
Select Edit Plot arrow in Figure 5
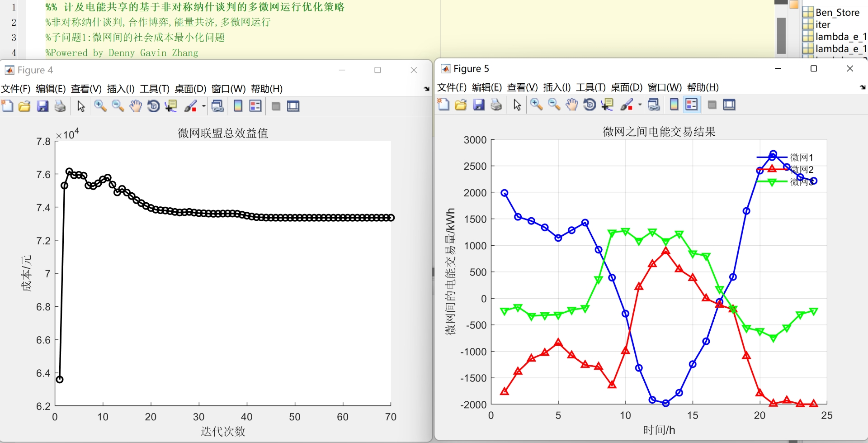517,105
